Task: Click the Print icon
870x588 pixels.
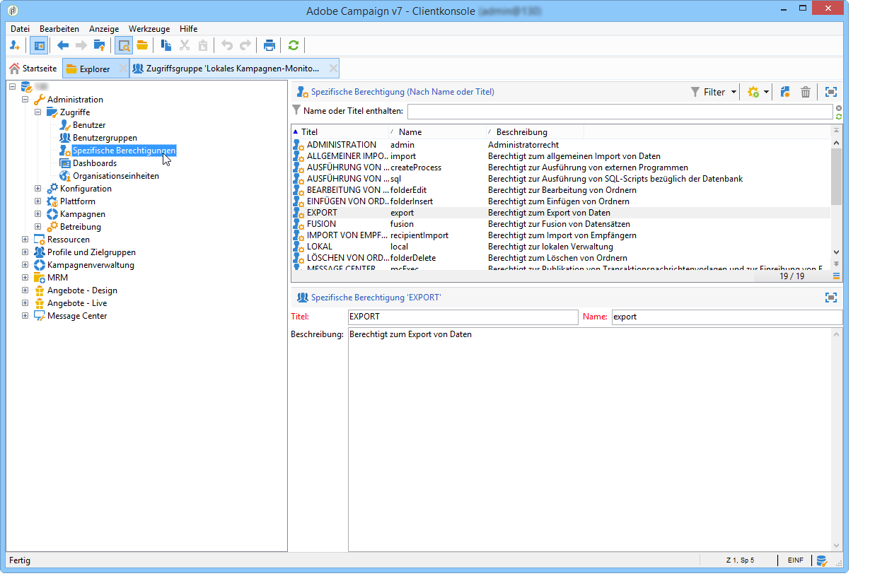Action: 269,45
